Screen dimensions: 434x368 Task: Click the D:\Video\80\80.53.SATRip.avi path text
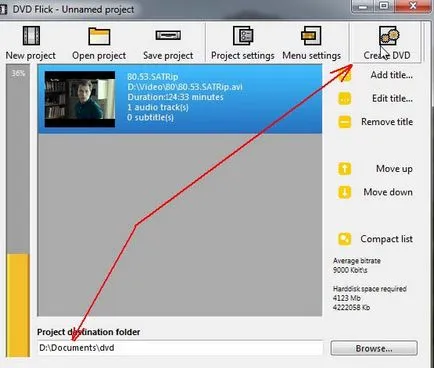click(x=185, y=87)
